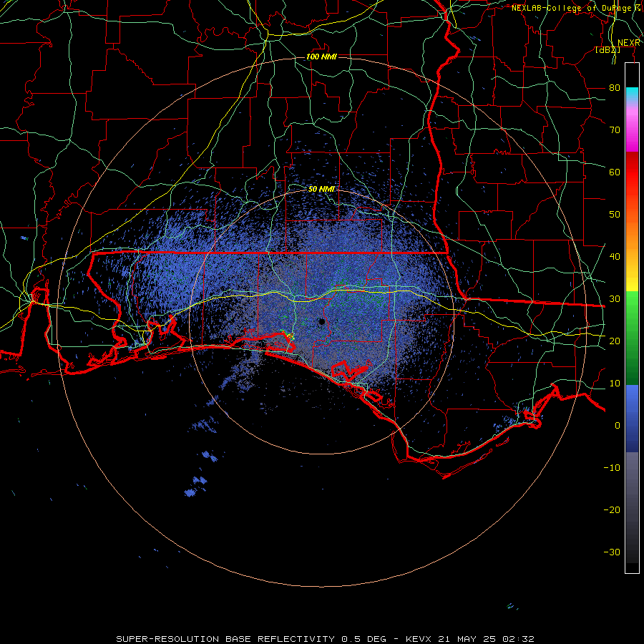Click the 70 value on dBZ scale

pyautogui.click(x=615, y=130)
